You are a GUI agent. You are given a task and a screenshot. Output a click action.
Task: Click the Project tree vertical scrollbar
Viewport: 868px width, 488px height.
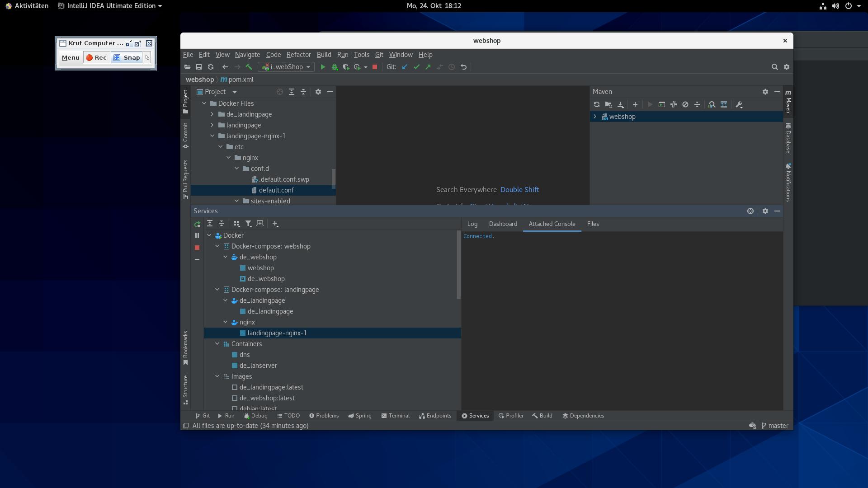334,178
